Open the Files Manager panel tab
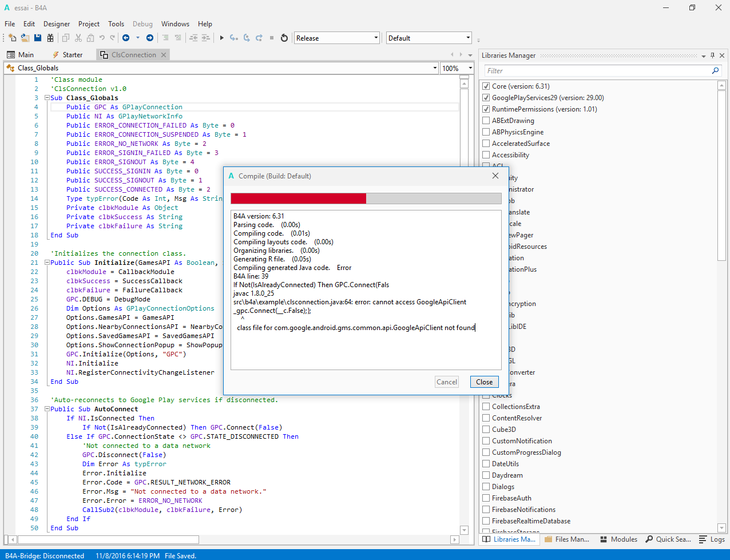Viewport: 730px width, 560px height. point(567,539)
